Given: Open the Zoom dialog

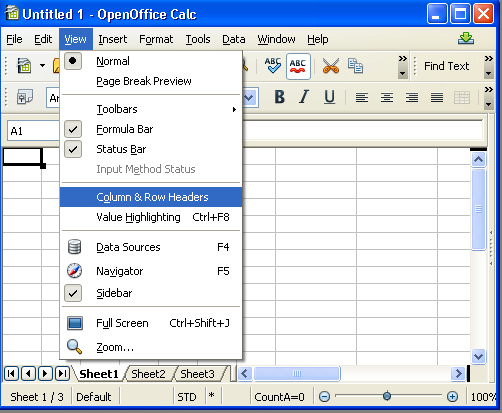Looking at the screenshot, I should pos(151,347).
